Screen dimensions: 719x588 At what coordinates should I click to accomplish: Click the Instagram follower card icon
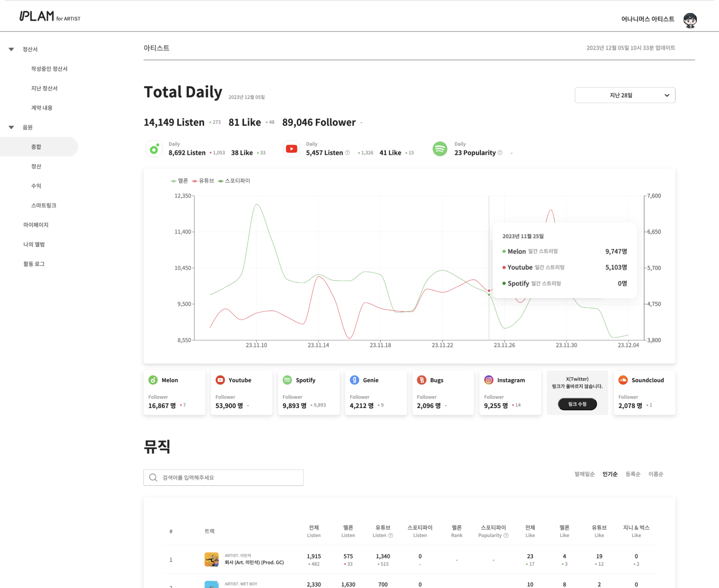pos(489,380)
